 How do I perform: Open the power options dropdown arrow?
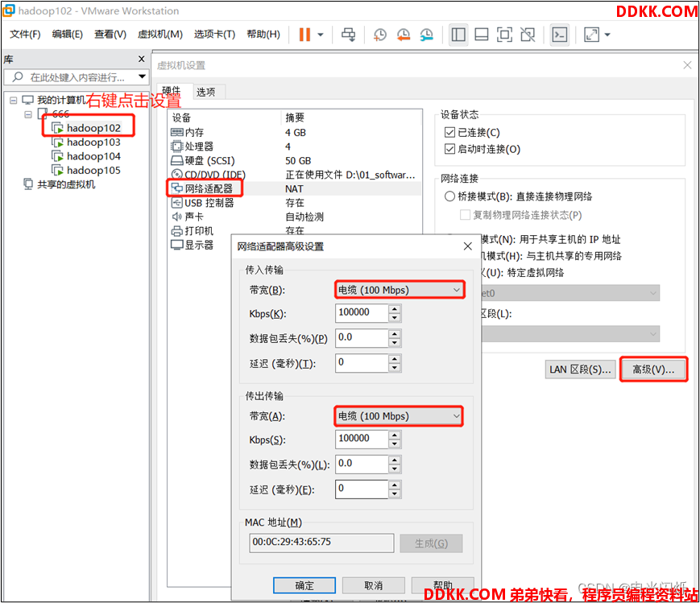(x=321, y=35)
